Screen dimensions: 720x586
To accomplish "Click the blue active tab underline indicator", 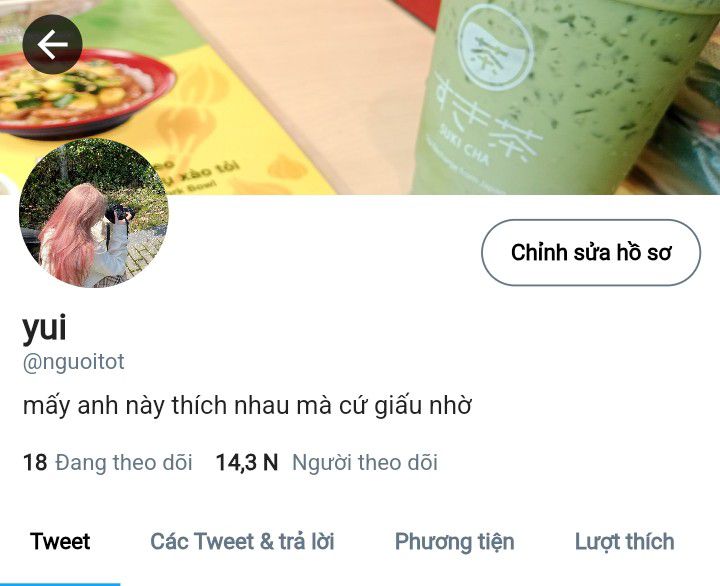I will click(60, 584).
